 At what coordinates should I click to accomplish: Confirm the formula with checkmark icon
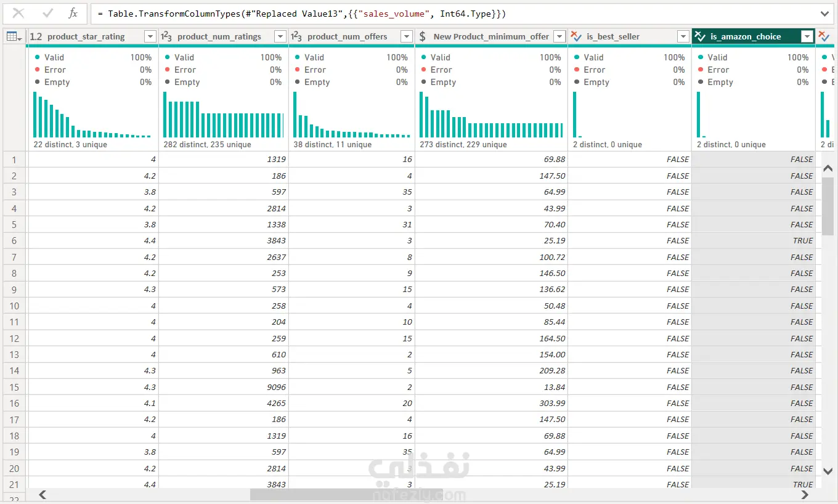47,13
